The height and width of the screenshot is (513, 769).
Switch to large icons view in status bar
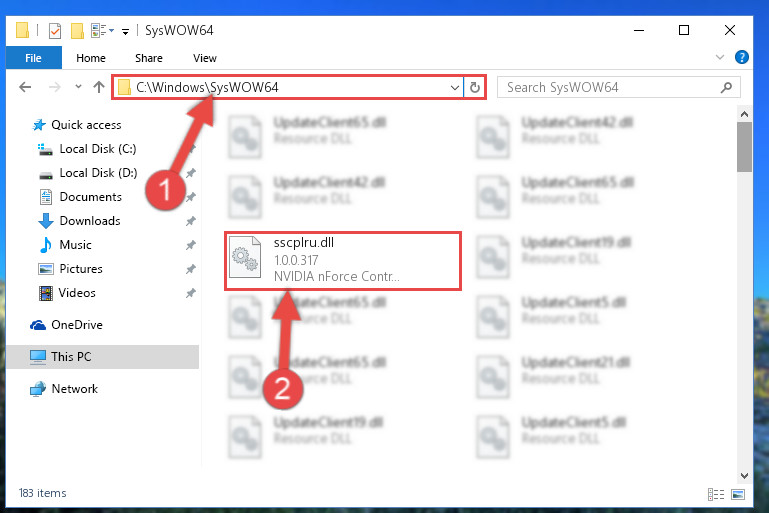pos(738,494)
